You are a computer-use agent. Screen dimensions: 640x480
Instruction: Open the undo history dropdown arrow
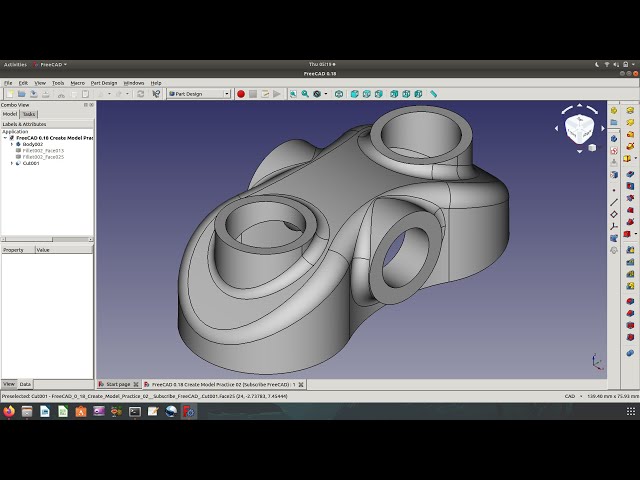click(109, 94)
